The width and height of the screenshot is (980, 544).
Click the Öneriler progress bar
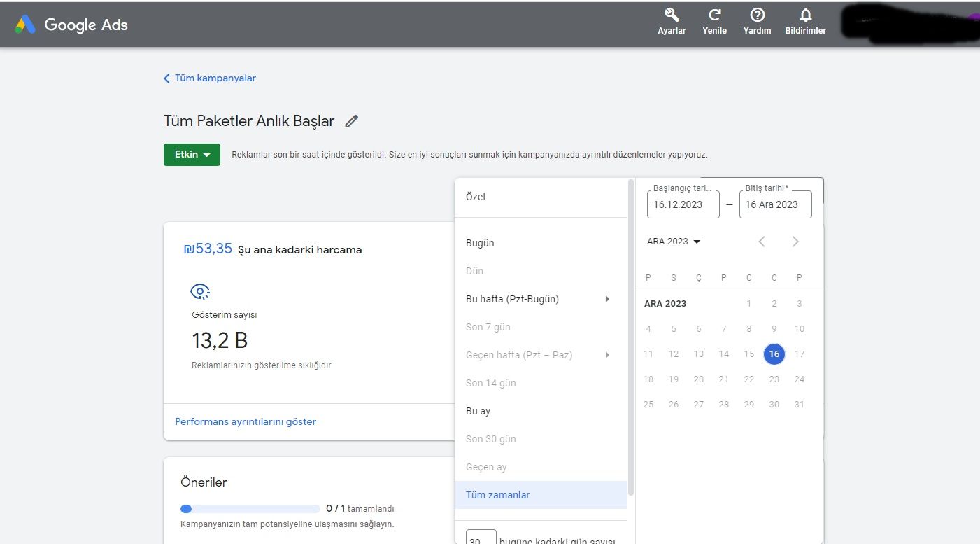250,509
